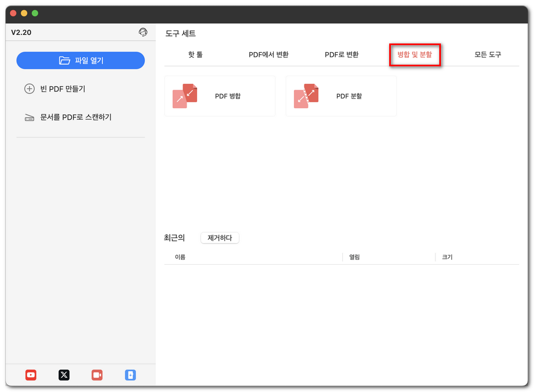Click the folder icon inside 파일 열기 button
Image resolution: width=534 pixels, height=392 pixels.
click(x=63, y=60)
